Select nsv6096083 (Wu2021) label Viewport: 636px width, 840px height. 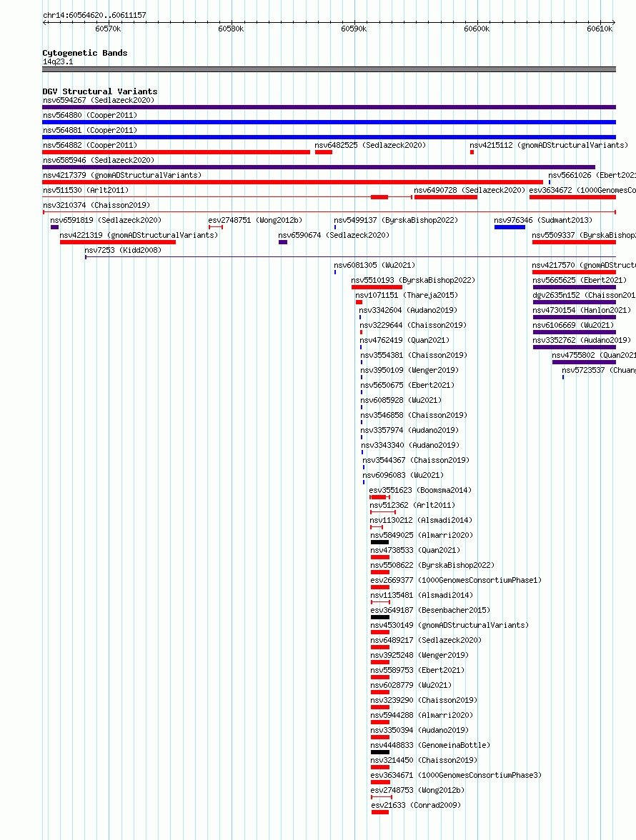coord(403,475)
